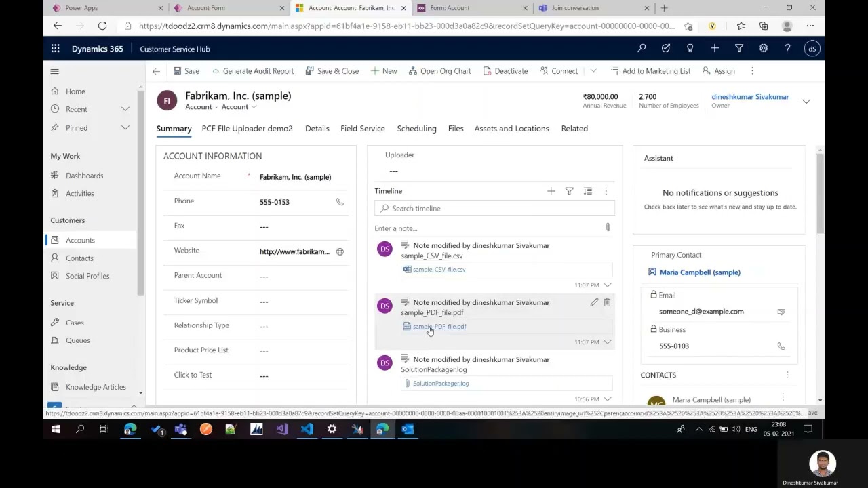Open the Field Service tab
Screen dimensions: 868x488
coord(362,129)
